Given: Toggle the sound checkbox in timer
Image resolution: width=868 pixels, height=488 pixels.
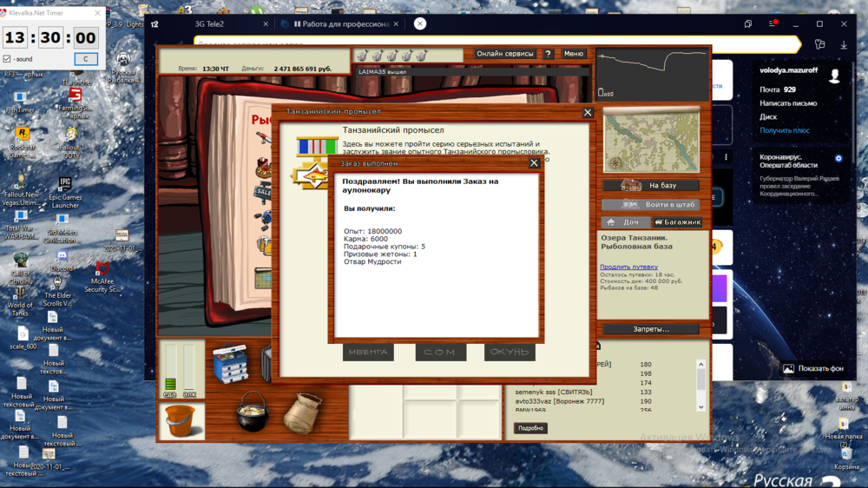Looking at the screenshot, I should tap(8, 59).
